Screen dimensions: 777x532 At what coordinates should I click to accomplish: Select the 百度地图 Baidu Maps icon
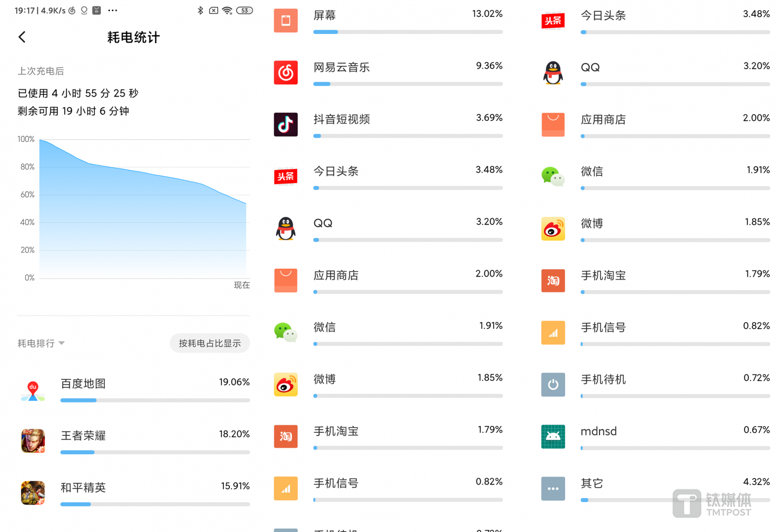point(32,389)
